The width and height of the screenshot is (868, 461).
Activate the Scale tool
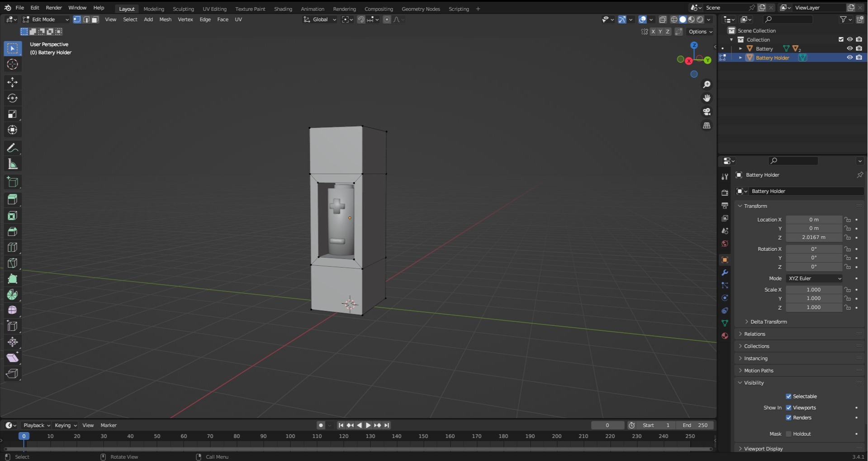pyautogui.click(x=12, y=114)
